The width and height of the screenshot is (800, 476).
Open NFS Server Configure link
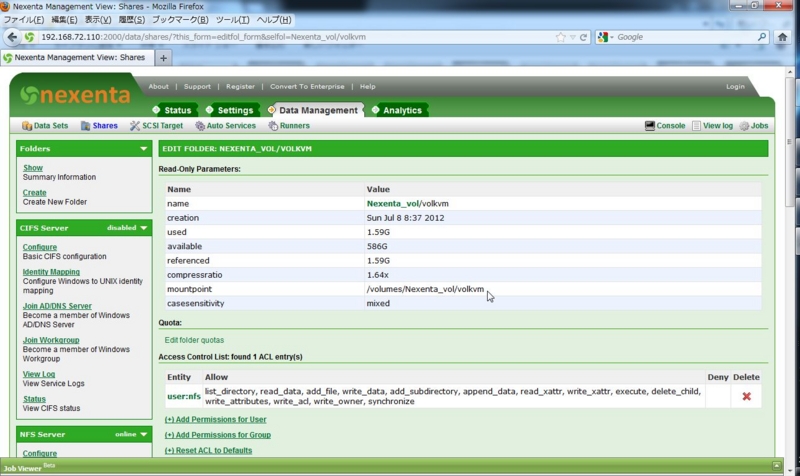(40, 454)
